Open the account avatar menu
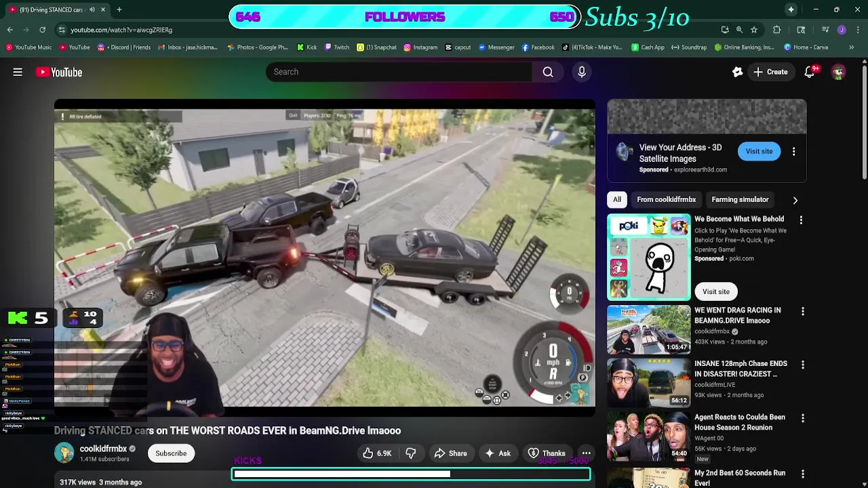 [x=838, y=72]
